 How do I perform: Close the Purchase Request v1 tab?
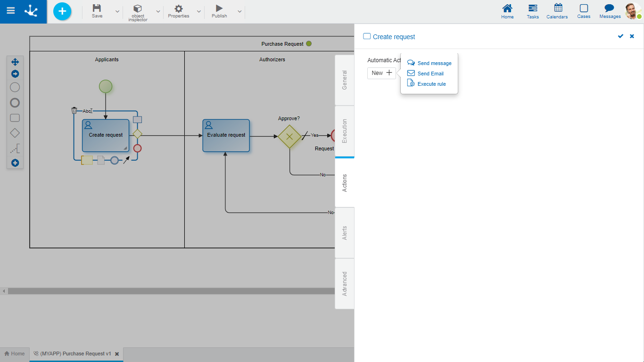[x=117, y=354]
